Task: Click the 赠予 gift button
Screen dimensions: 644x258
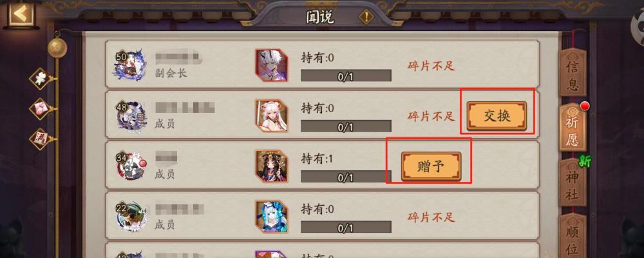Action: coord(431,166)
